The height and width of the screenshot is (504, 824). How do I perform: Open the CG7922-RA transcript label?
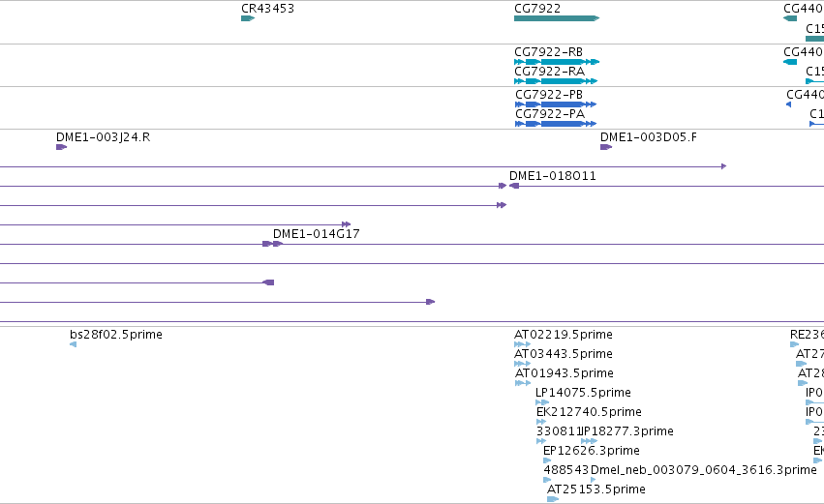click(549, 72)
